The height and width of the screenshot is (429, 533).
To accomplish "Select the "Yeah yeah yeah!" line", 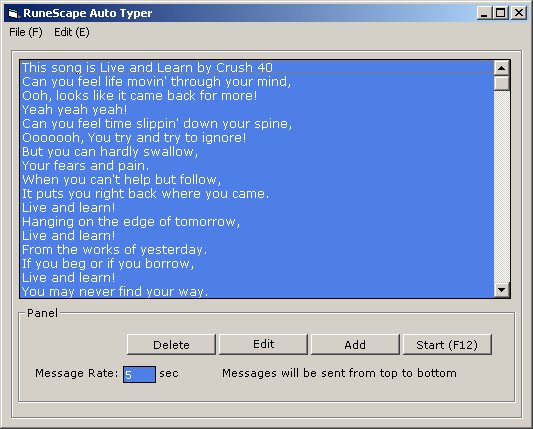I will [257, 109].
